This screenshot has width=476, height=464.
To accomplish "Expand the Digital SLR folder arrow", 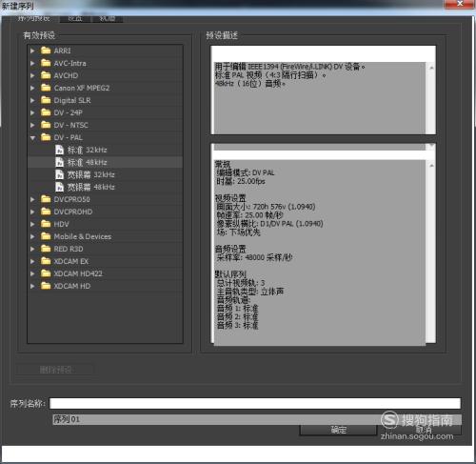I will click(x=32, y=100).
